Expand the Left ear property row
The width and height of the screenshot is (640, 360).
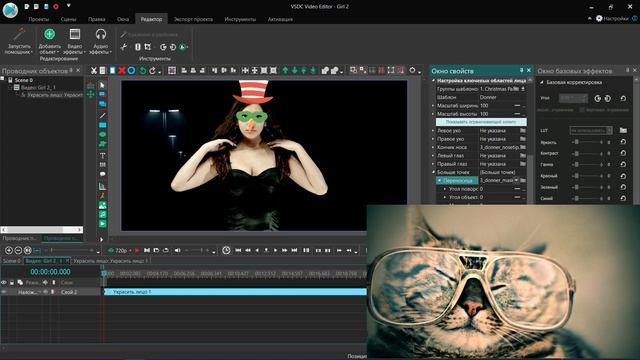tap(433, 131)
